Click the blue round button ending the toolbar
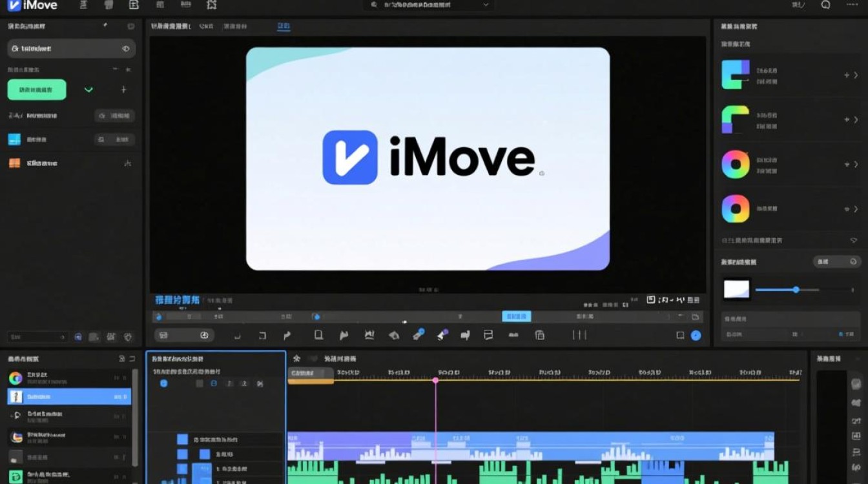This screenshot has width=868, height=484. pyautogui.click(x=696, y=335)
